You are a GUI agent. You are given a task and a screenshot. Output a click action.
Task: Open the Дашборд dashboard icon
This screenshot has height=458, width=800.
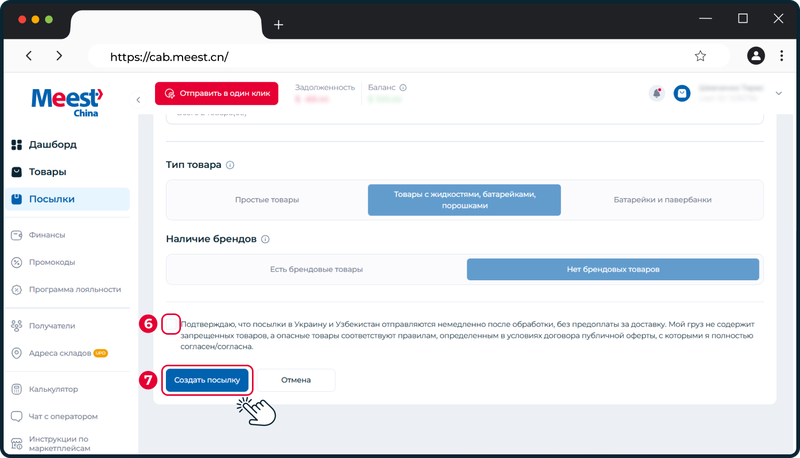(x=16, y=145)
